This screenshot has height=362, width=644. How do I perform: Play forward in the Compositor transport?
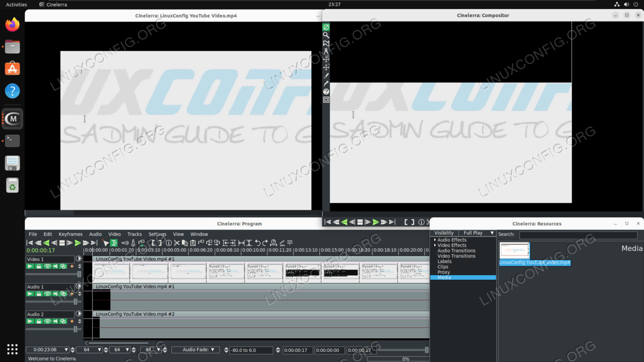point(376,222)
